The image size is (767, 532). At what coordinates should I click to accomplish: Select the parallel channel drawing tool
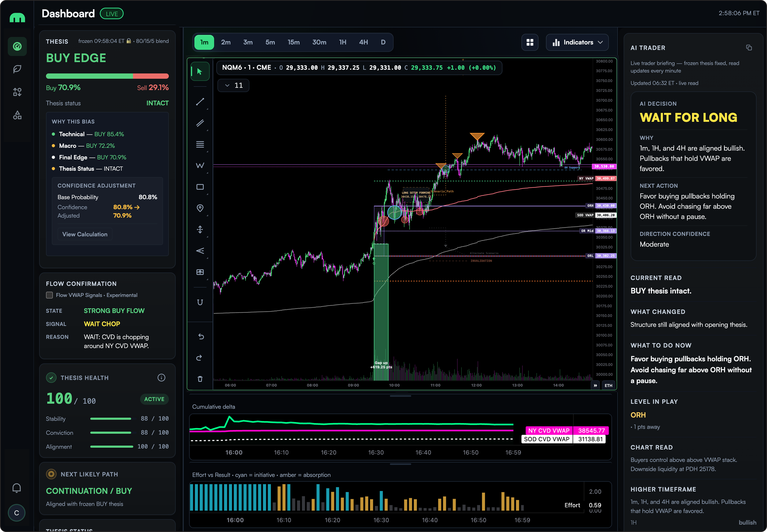click(x=200, y=123)
